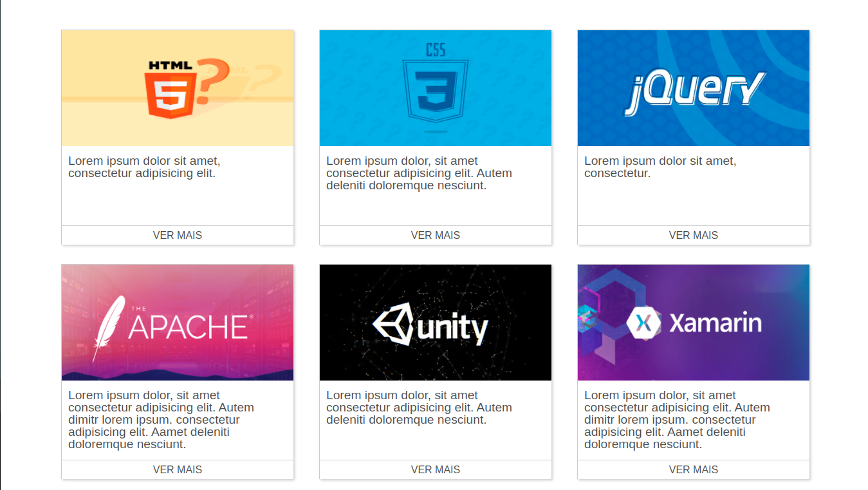This screenshot has width=868, height=490.
Task: Click VER MAIS under the jQuery card
Action: tap(694, 235)
